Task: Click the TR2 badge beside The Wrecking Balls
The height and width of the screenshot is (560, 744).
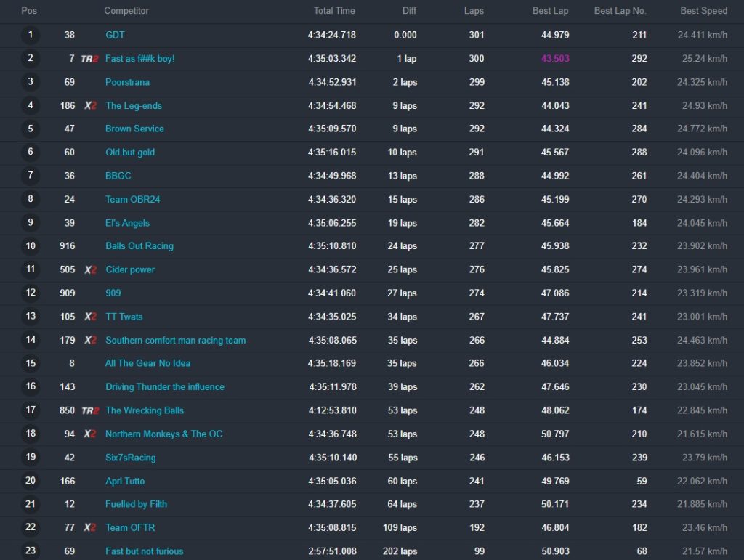Action: [89, 411]
